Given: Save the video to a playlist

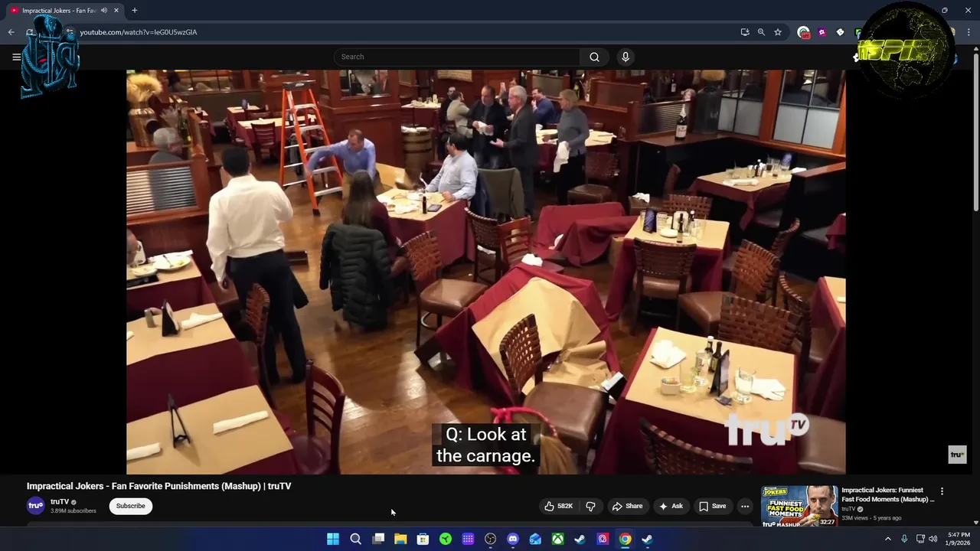Looking at the screenshot, I should tap(712, 506).
